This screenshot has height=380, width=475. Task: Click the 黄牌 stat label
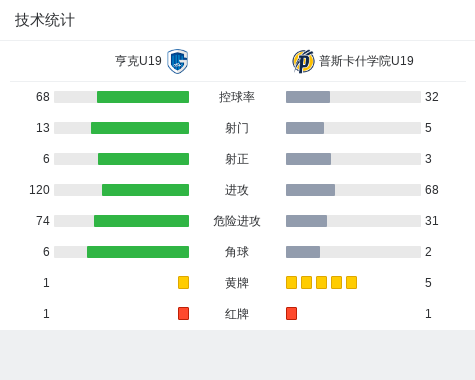[237, 283]
